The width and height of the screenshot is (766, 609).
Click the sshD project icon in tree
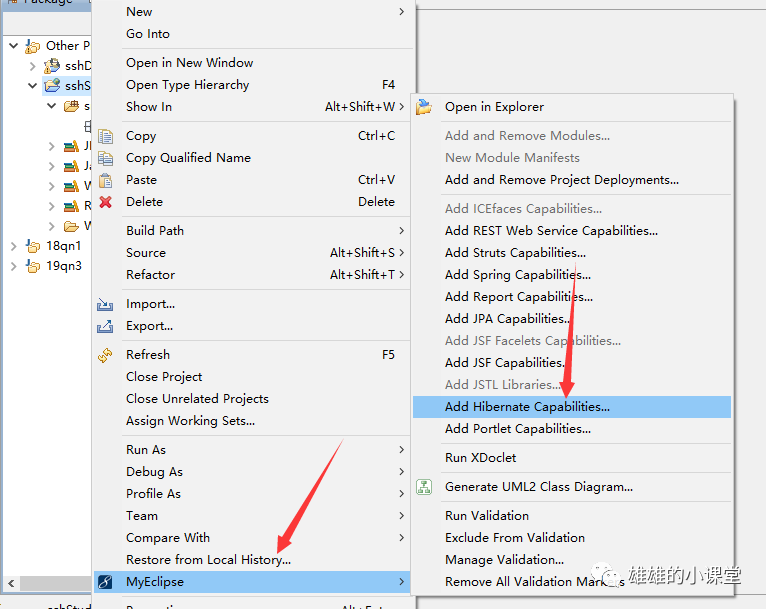click(x=52, y=65)
